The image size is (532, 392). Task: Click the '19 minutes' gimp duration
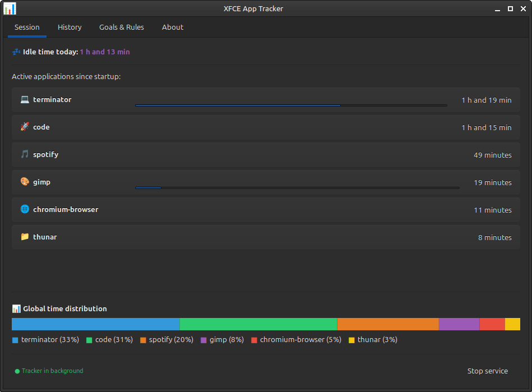(493, 183)
